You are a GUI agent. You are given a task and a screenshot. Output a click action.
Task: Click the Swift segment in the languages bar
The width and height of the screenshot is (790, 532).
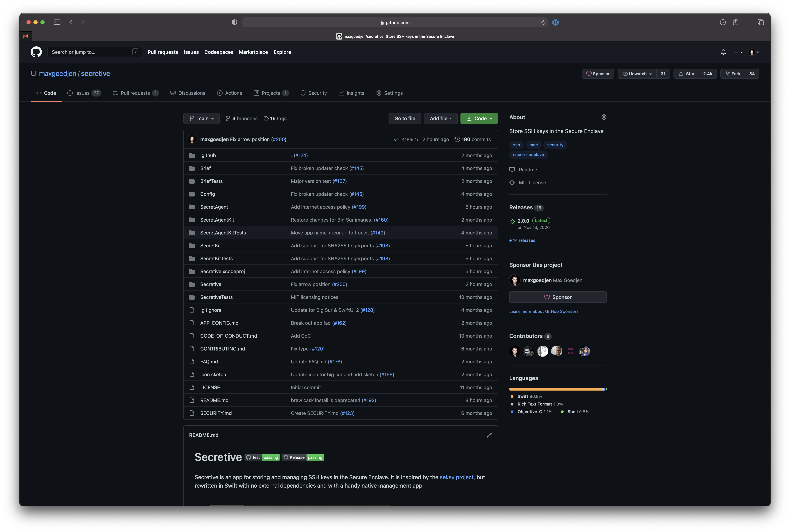[555, 389]
